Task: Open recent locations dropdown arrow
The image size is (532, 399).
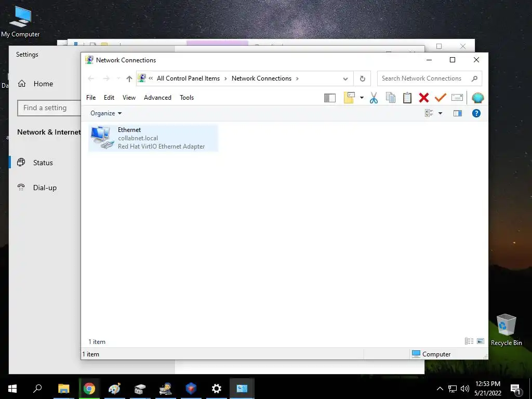Action: coord(118,79)
